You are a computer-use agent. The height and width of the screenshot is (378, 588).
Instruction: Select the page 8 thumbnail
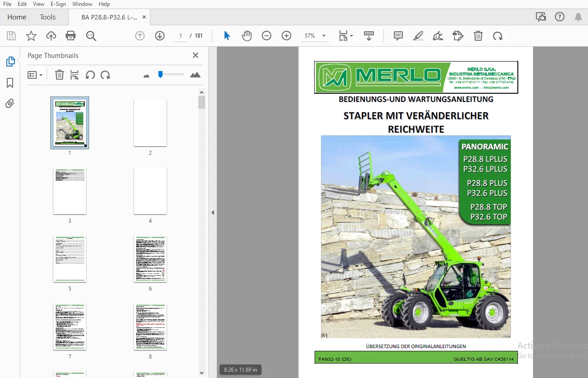(150, 326)
